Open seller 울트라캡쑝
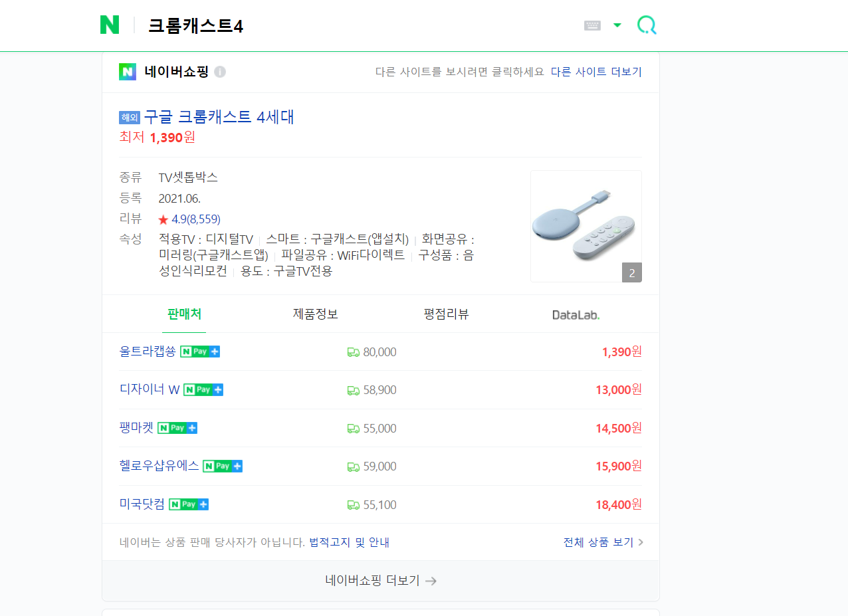Screen dimensions: 848x616 (x=148, y=352)
